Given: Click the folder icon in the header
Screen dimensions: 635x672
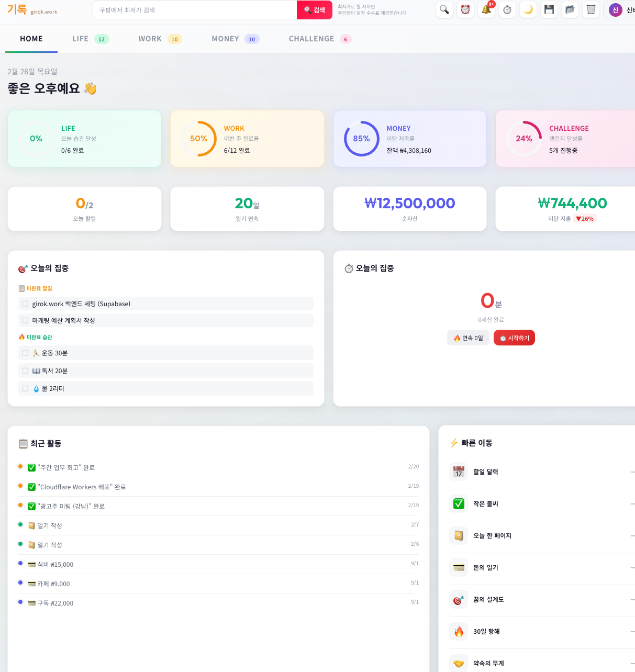Looking at the screenshot, I should point(570,9).
